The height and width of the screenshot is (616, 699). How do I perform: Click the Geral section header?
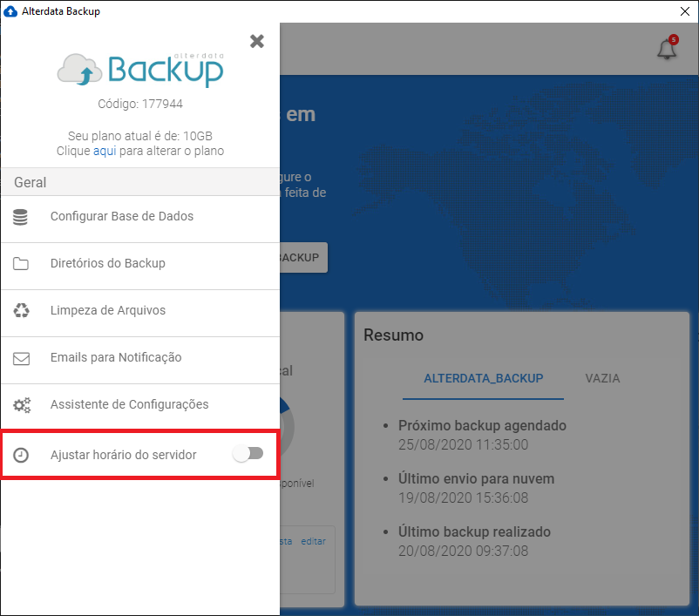[140, 182]
